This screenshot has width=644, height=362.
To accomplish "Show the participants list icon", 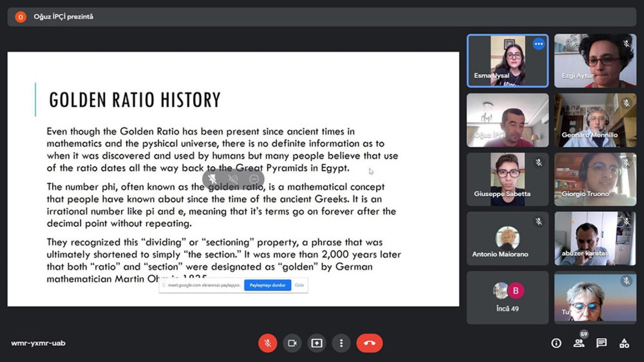I will [x=579, y=343].
